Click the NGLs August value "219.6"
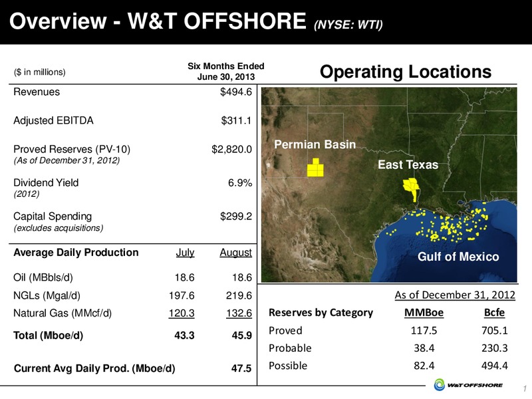Viewport: 532px width, 399px height. pyautogui.click(x=239, y=295)
